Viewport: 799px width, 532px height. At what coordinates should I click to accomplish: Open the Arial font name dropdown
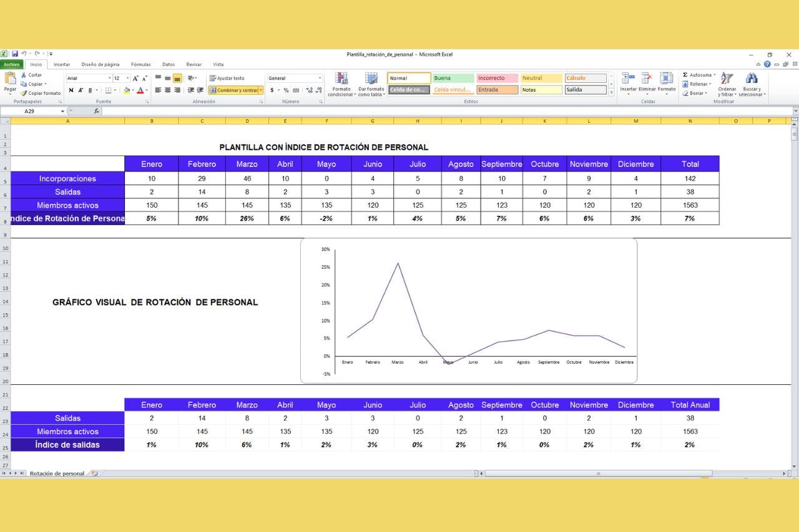[x=109, y=79]
